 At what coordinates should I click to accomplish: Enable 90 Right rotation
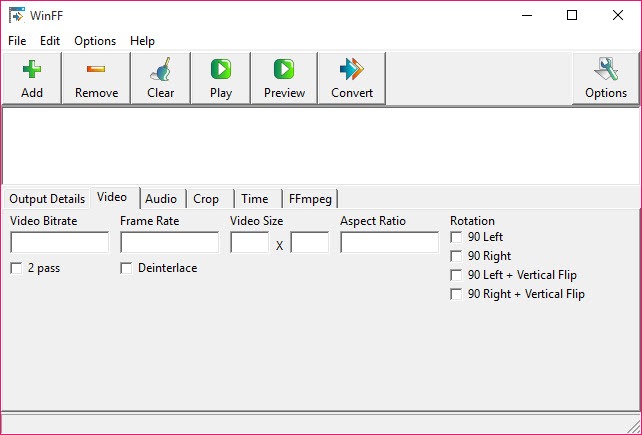click(x=456, y=256)
